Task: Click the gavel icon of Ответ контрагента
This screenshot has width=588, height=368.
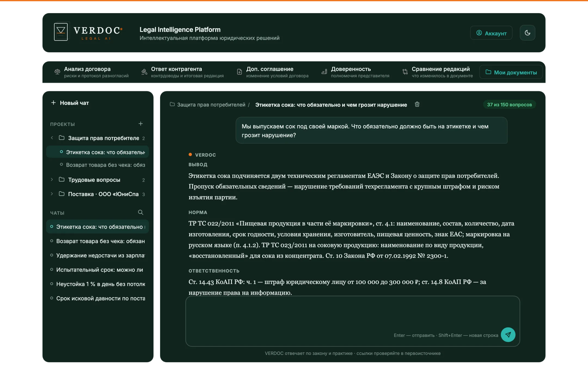Action: click(144, 72)
